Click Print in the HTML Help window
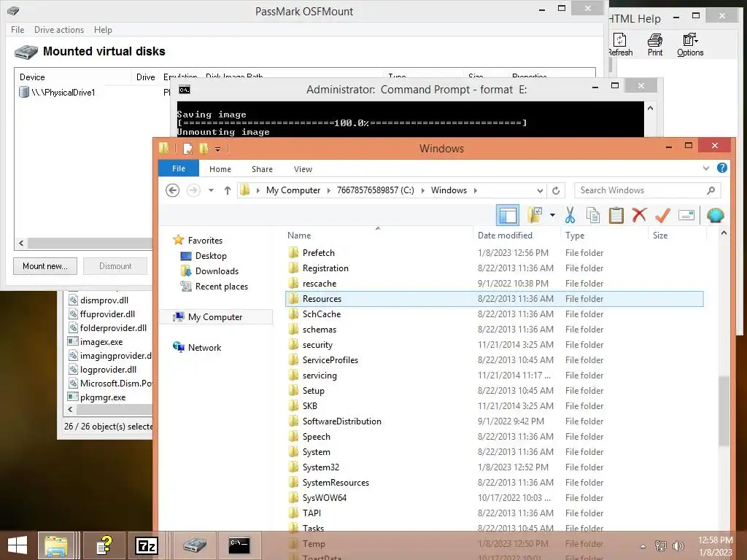Screen dimensions: 747x560 pos(655,44)
